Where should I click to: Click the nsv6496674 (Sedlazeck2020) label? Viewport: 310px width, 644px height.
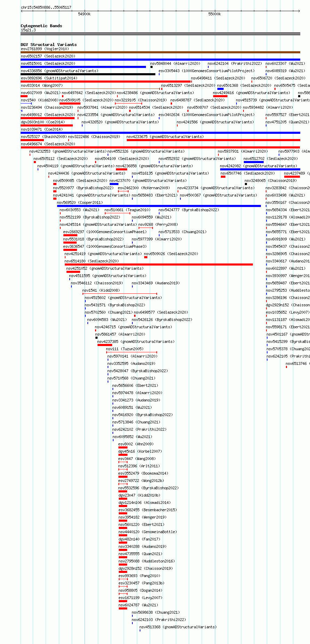[48, 144]
